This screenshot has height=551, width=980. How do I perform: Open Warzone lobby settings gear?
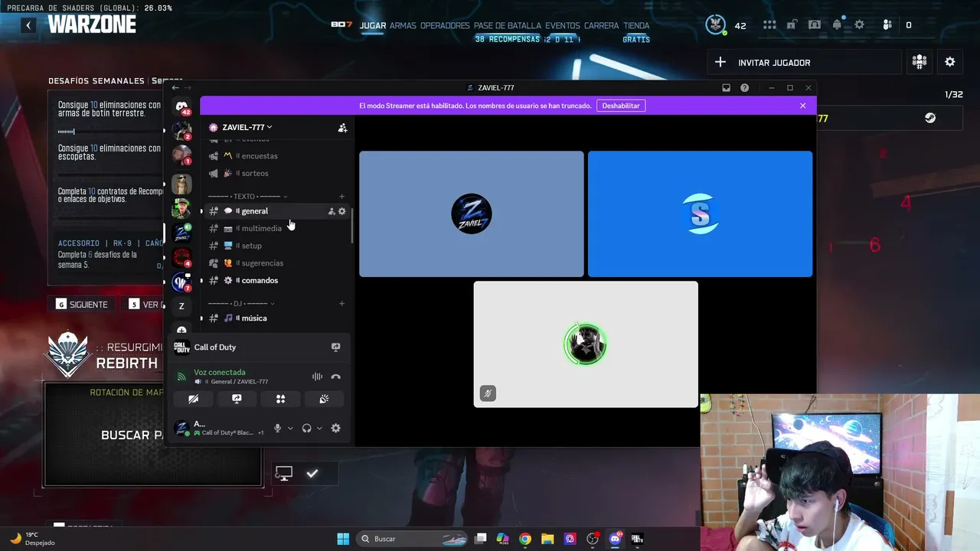pos(950,62)
